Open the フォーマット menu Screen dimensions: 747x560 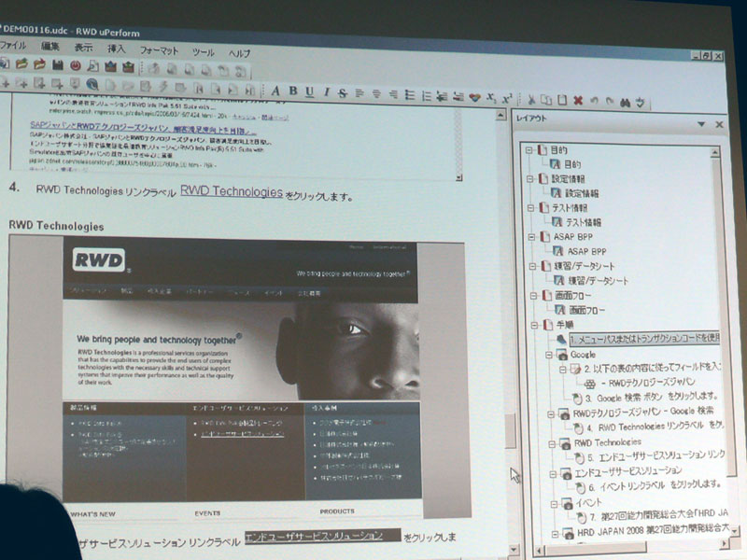[x=159, y=50]
